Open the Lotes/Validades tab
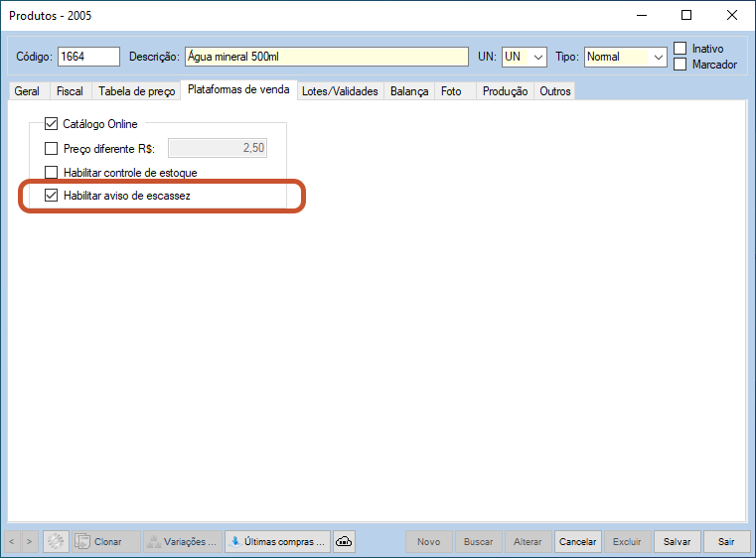 (340, 91)
